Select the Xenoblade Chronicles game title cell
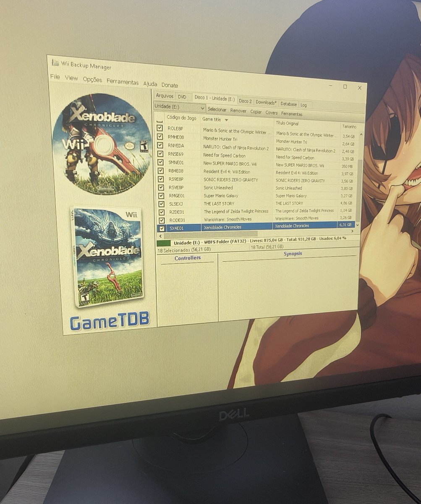Screen dimensions: 421x504 (x=236, y=227)
